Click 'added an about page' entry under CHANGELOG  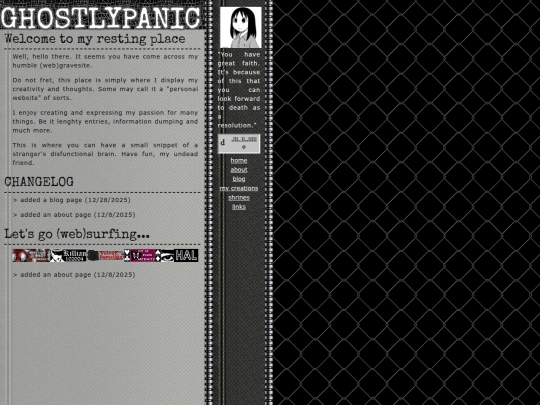coord(74,215)
